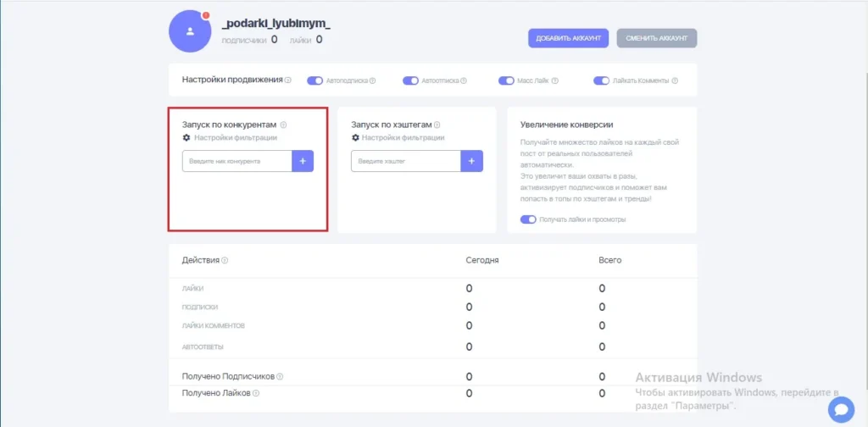Click the profile avatar icon
The width and height of the screenshot is (868, 427).
pos(190,31)
